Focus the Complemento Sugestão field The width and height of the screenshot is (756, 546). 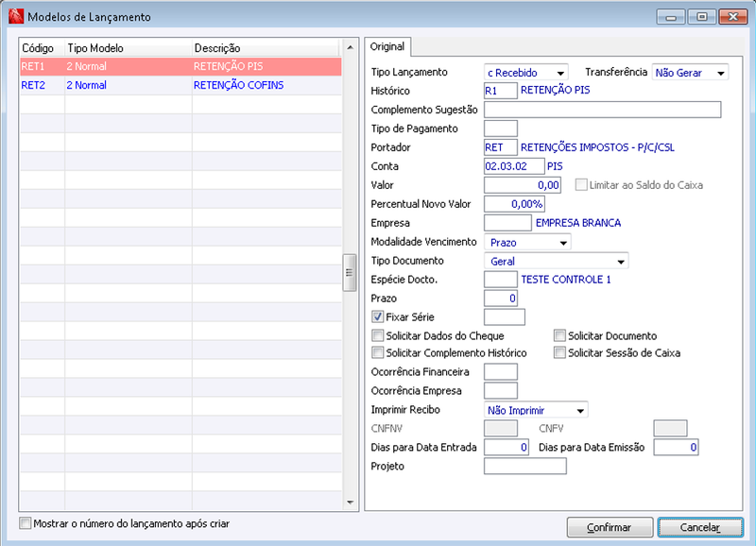pos(602,110)
